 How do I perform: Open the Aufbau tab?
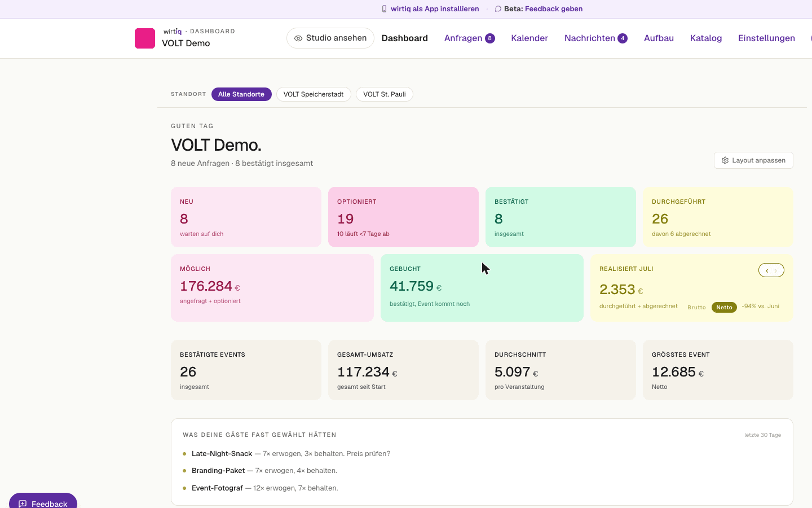(x=659, y=38)
